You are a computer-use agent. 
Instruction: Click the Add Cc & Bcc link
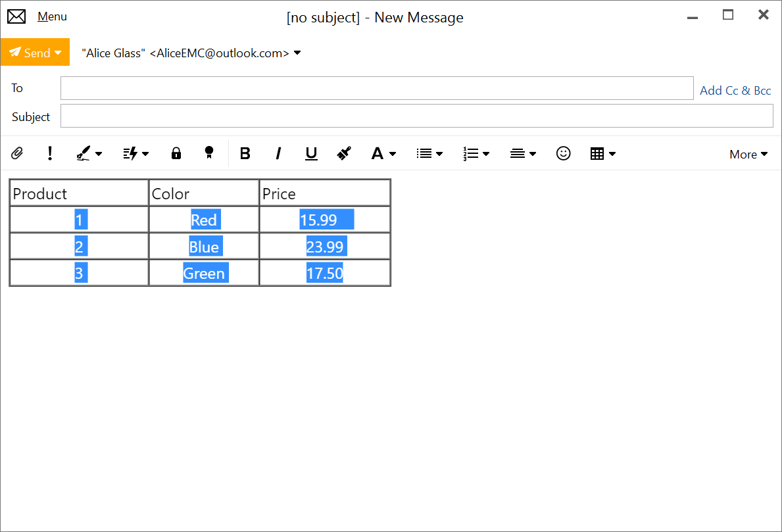[735, 90]
